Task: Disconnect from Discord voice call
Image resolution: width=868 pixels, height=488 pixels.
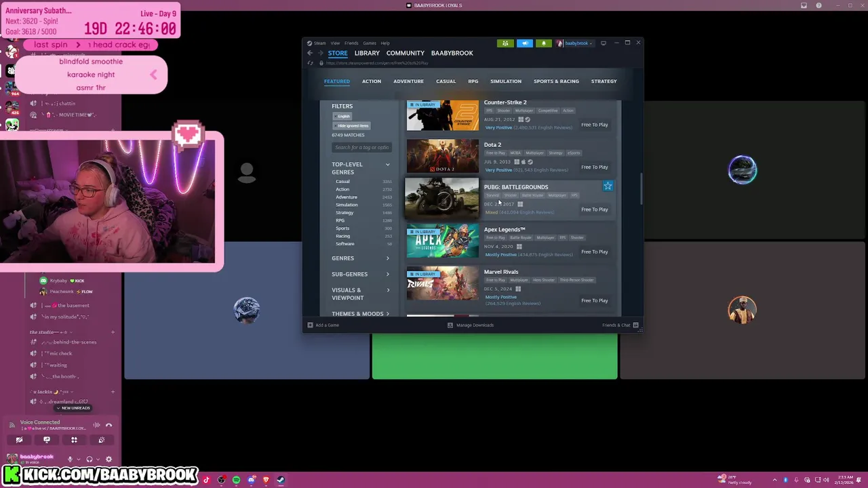Action: 108,425
